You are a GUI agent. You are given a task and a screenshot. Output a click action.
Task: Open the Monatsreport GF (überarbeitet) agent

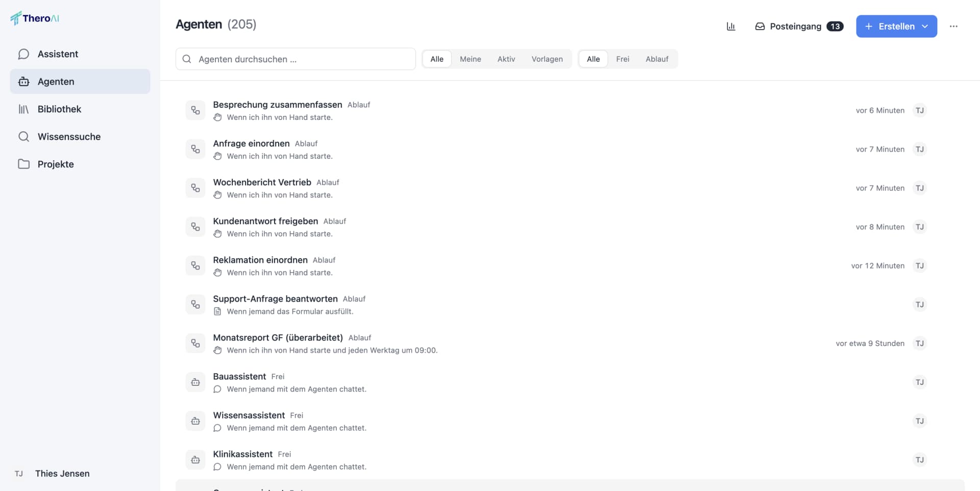point(570,343)
